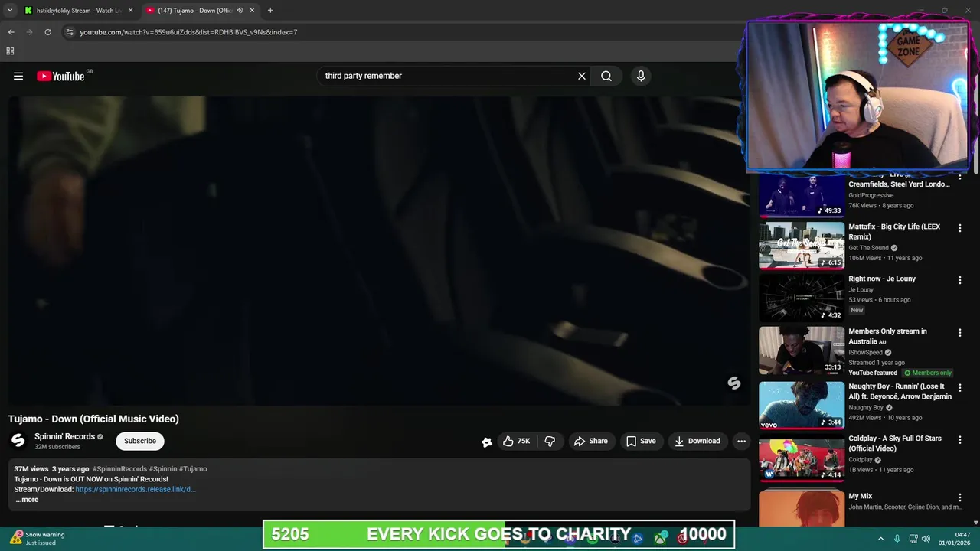Open the browser apps grid shortcut
The width and height of the screenshot is (980, 551).
[x=10, y=51]
